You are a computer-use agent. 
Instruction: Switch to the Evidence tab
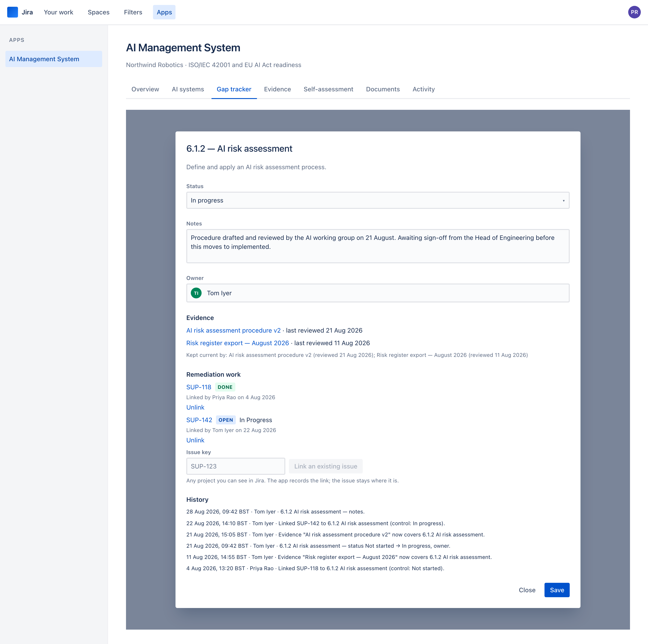277,89
